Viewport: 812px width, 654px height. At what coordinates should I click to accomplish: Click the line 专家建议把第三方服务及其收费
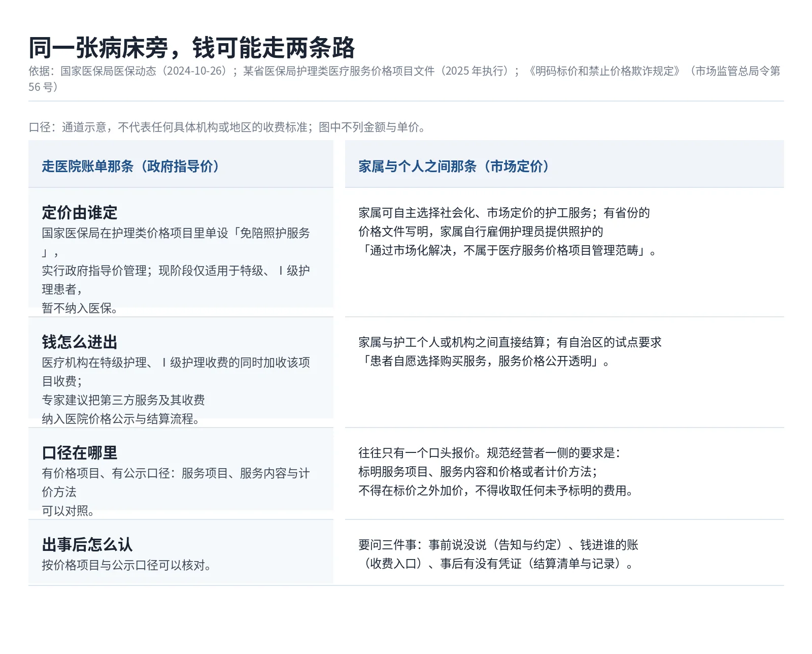tap(123, 400)
